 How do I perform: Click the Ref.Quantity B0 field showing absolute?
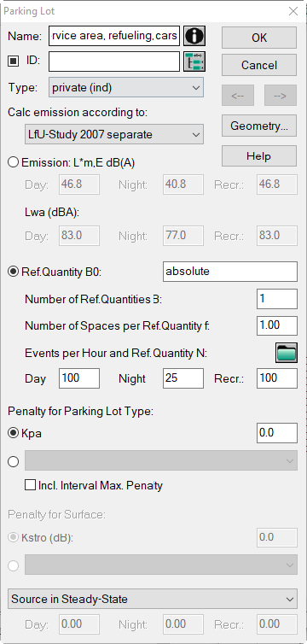[230, 272]
